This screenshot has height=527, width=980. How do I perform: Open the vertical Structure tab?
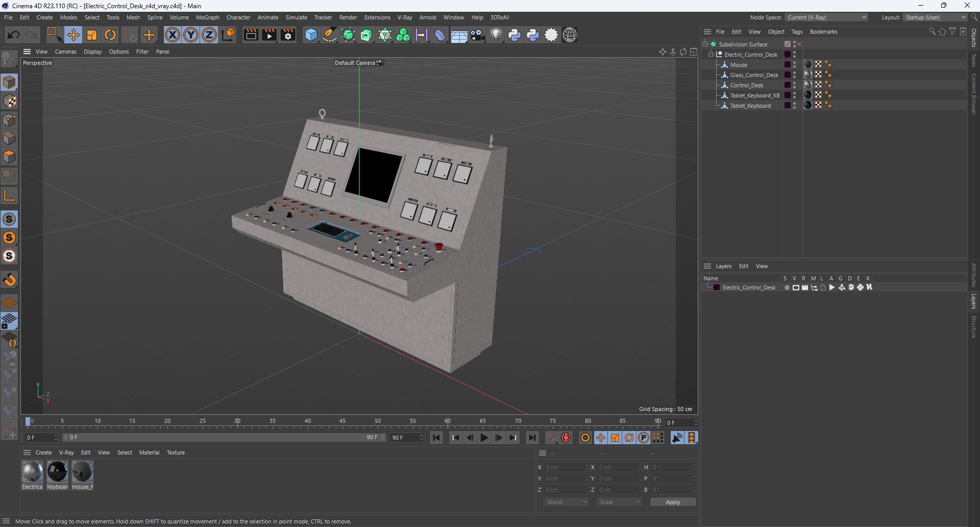tap(974, 327)
